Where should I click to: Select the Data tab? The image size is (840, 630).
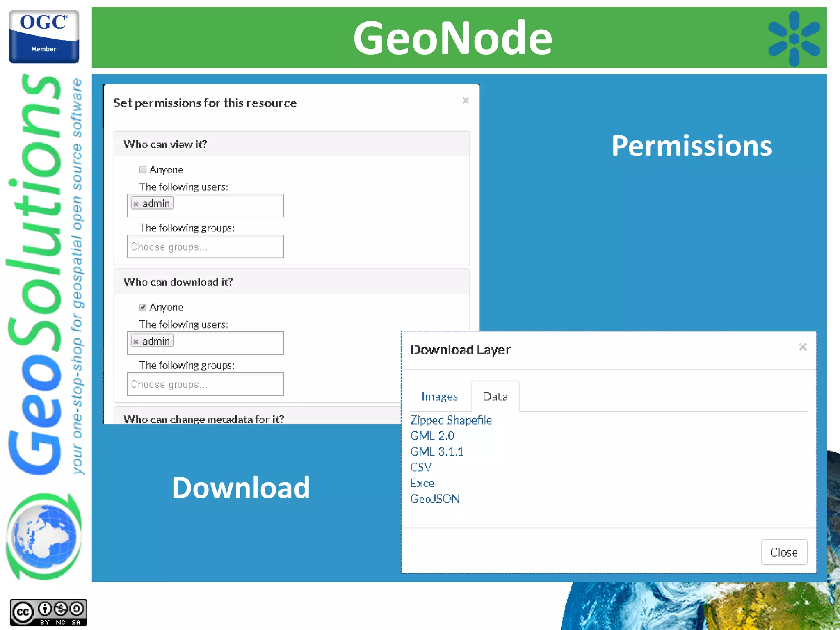coord(495,397)
